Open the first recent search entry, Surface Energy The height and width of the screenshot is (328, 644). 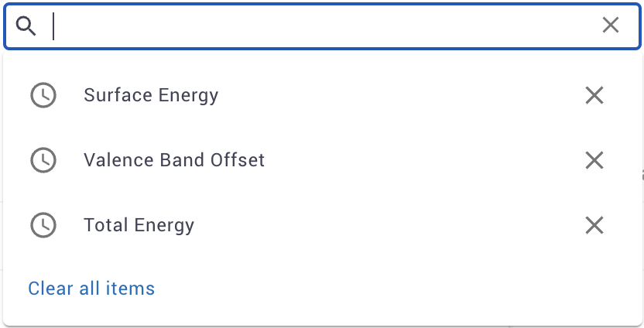(x=151, y=95)
